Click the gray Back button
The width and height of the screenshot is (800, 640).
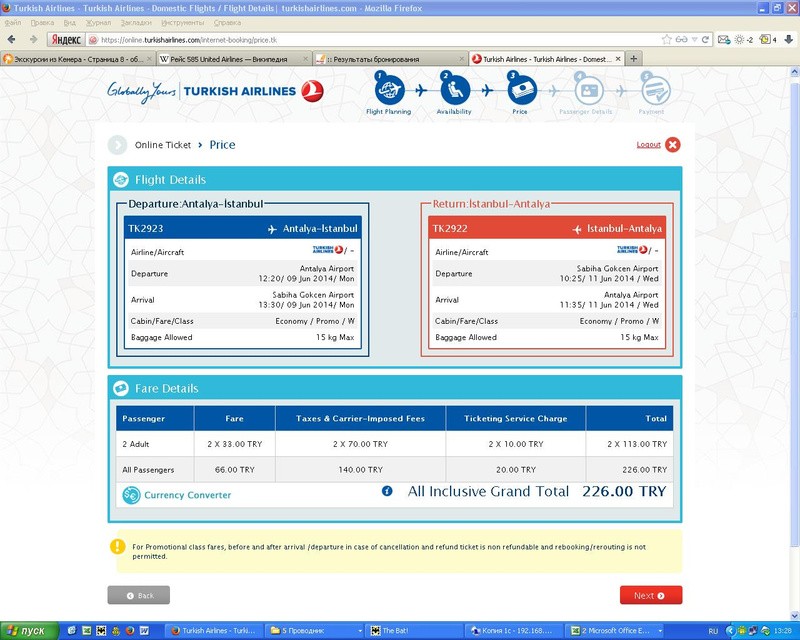click(x=139, y=595)
